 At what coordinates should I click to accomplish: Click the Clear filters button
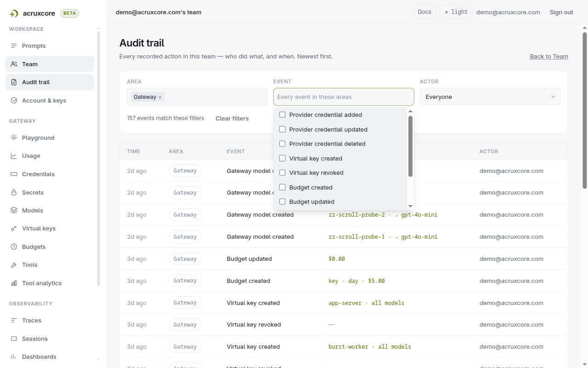(232, 118)
